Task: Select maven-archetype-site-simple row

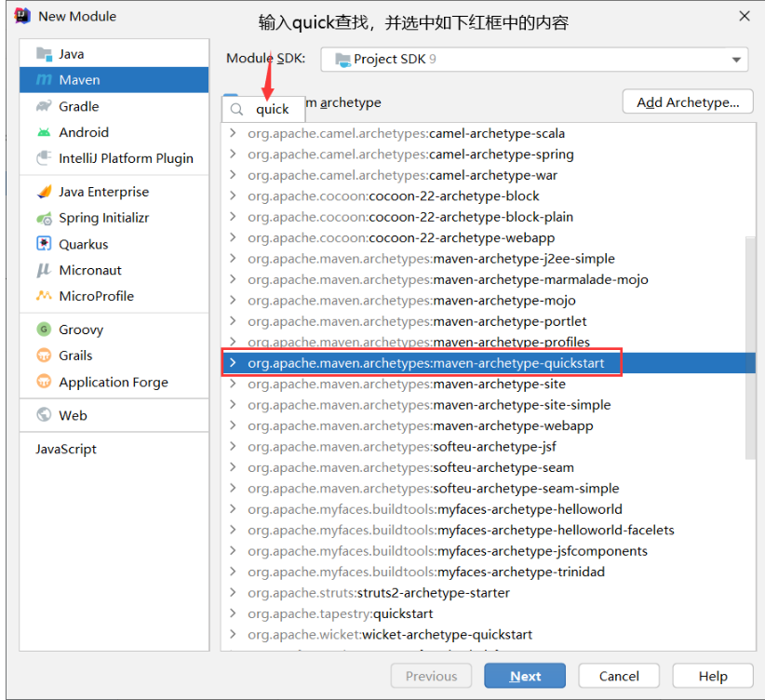Action: pos(488,405)
